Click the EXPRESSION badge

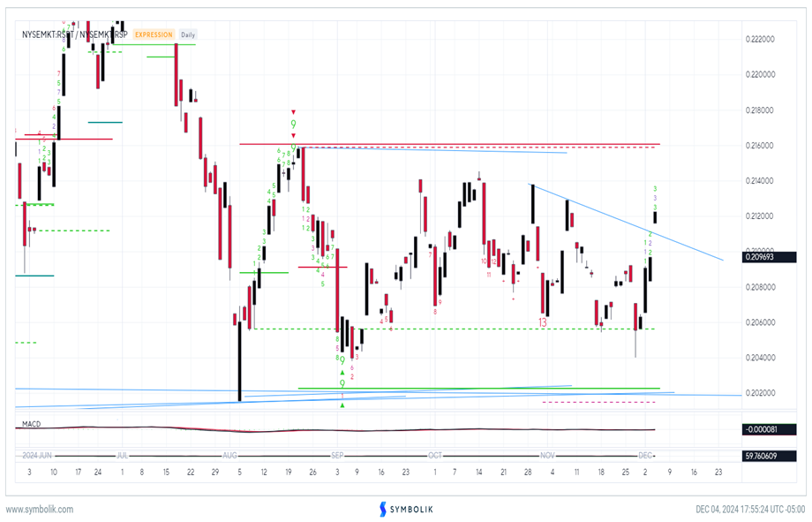154,34
